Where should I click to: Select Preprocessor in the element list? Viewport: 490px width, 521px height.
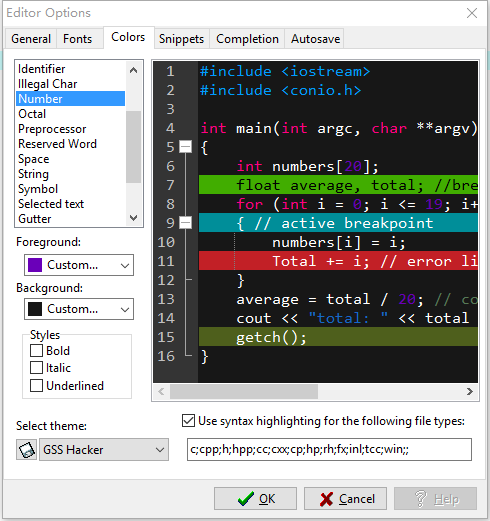tap(71, 129)
